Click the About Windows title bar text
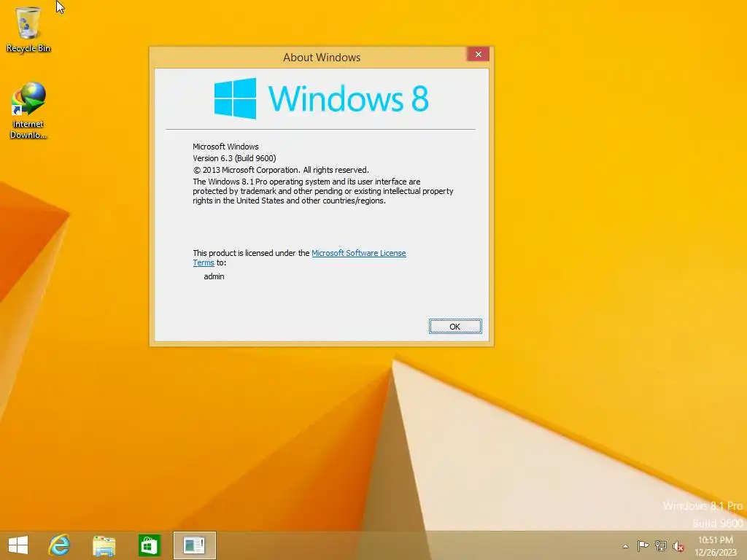 [322, 57]
